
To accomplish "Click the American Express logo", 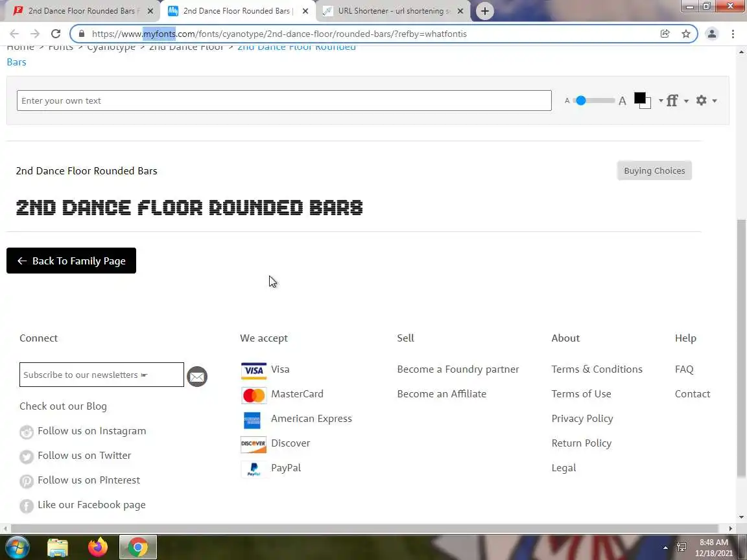I will (x=252, y=421).
